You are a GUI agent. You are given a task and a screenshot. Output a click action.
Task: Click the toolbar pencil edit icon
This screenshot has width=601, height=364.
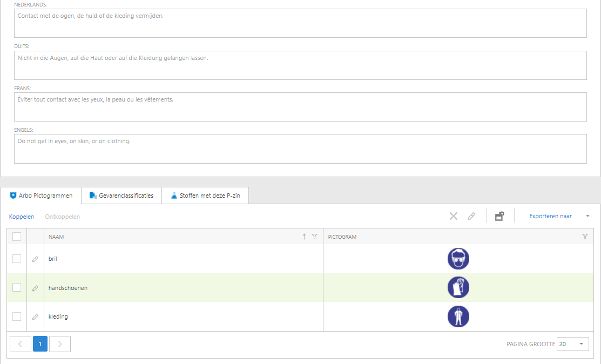coord(471,216)
